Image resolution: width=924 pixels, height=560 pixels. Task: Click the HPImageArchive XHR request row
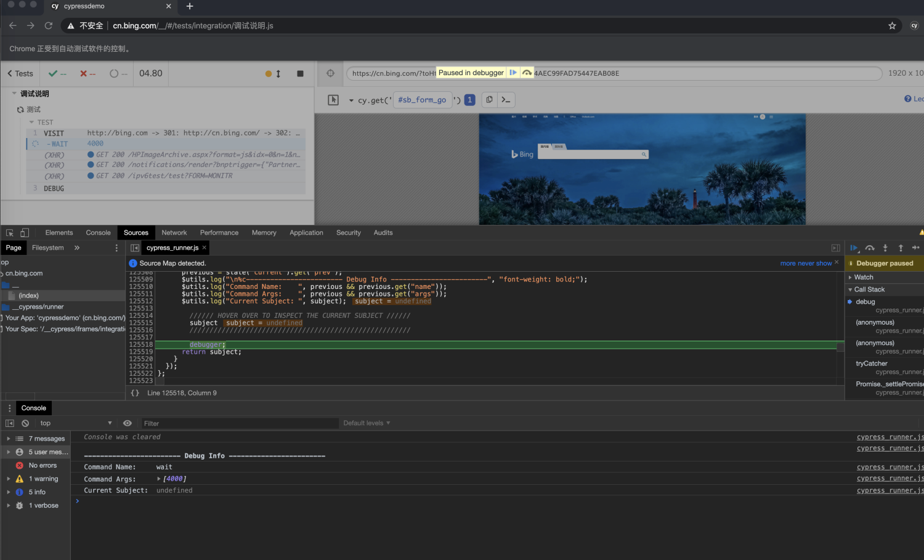[x=166, y=155]
